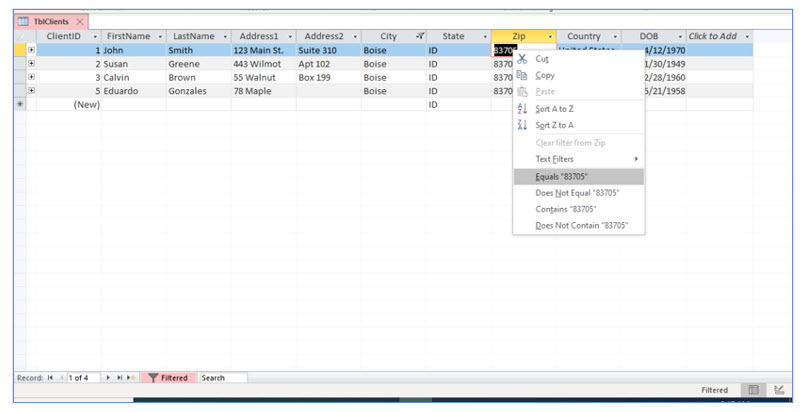Click the "Susan" first name cell
This screenshot has width=804, height=412.
coord(133,64)
